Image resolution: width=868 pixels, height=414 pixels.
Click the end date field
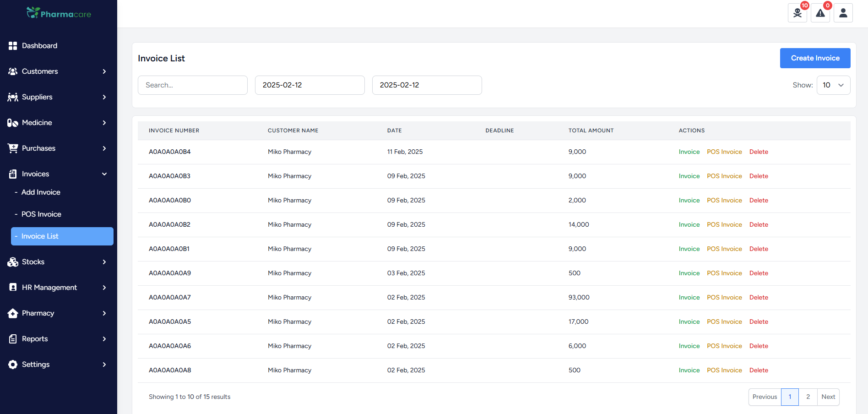(427, 85)
